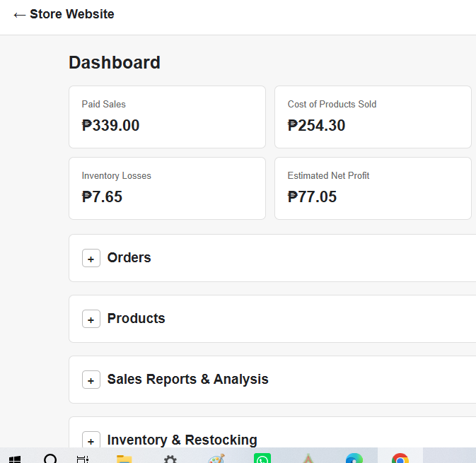Open Windows taskbar search
The image size is (476, 463).
coord(50,459)
